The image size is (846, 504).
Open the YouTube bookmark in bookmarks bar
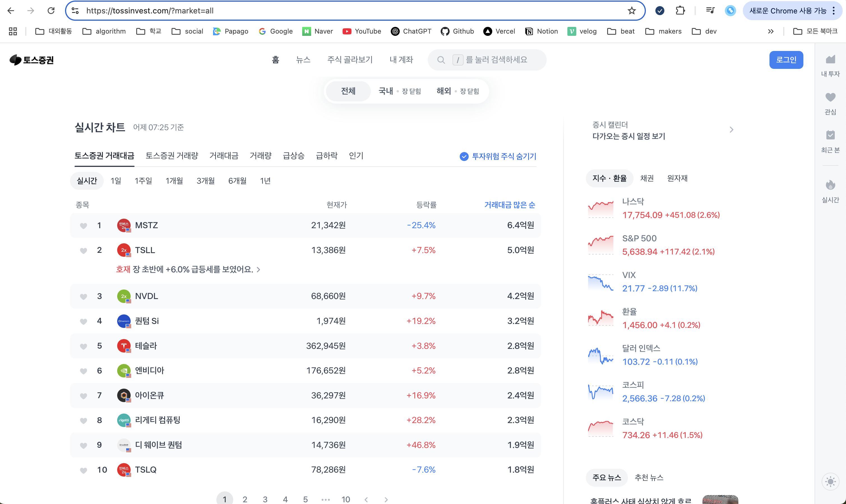click(361, 31)
